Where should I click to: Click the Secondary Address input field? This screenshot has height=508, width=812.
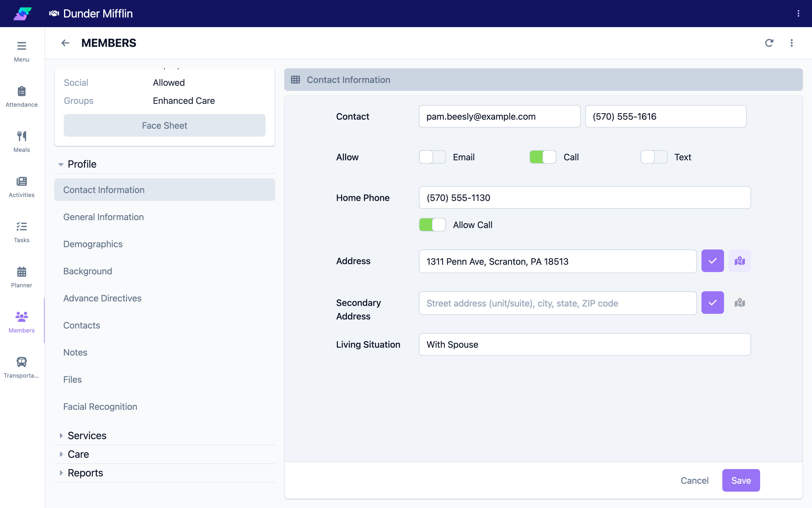pos(558,303)
